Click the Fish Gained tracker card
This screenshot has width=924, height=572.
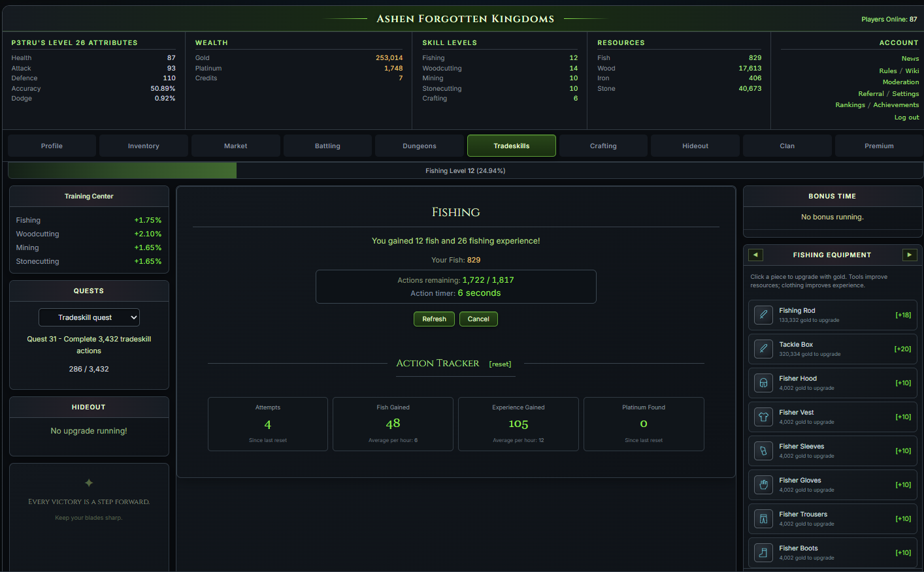393,424
